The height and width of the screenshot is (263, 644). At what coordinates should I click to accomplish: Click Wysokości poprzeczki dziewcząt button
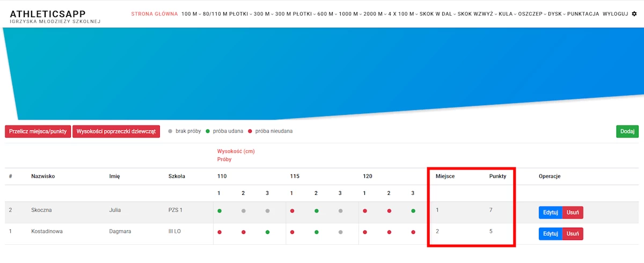116,131
